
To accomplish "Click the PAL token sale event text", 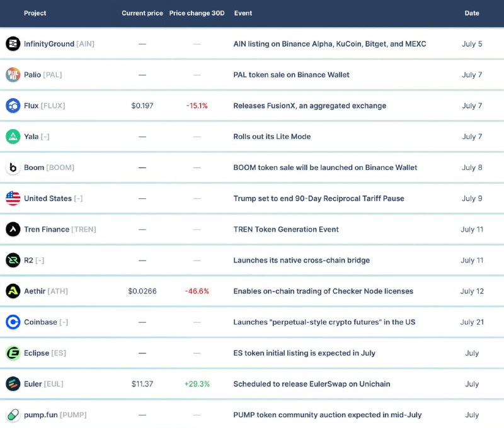I will coord(291,74).
